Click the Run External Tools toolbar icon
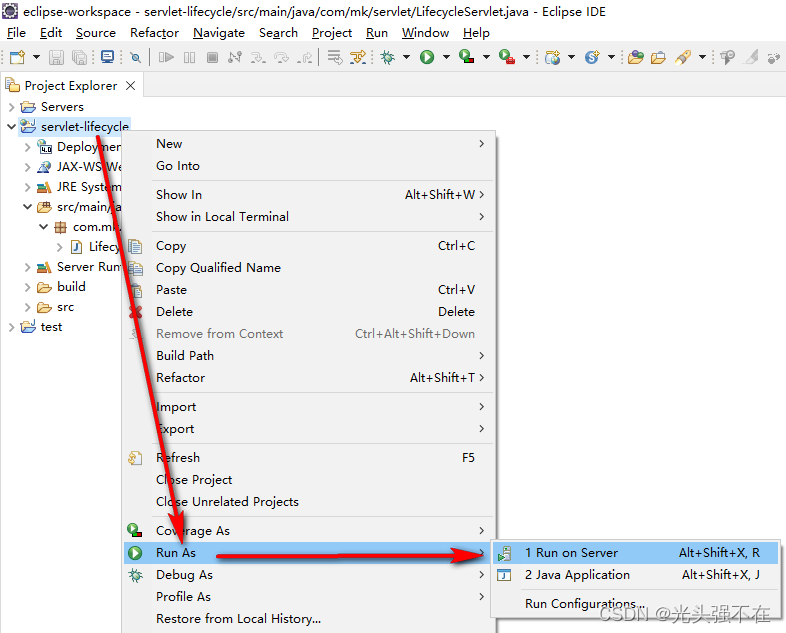The image size is (786, 633). (507, 57)
